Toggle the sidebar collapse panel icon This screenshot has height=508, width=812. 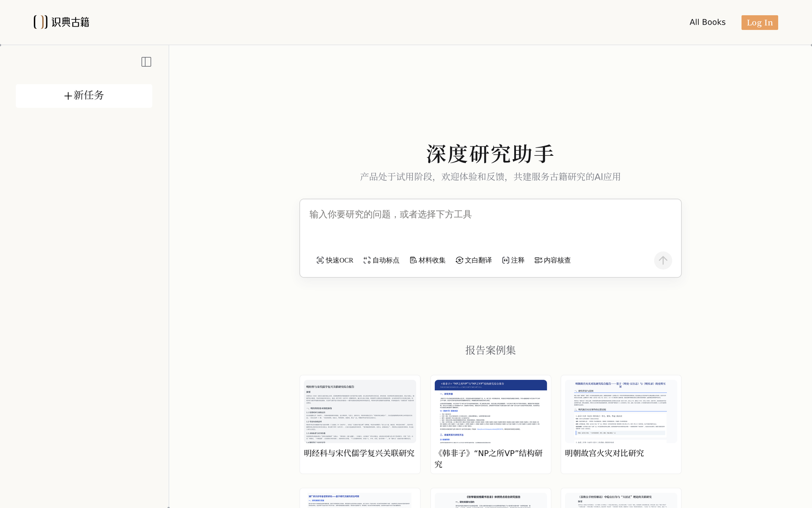click(x=146, y=62)
